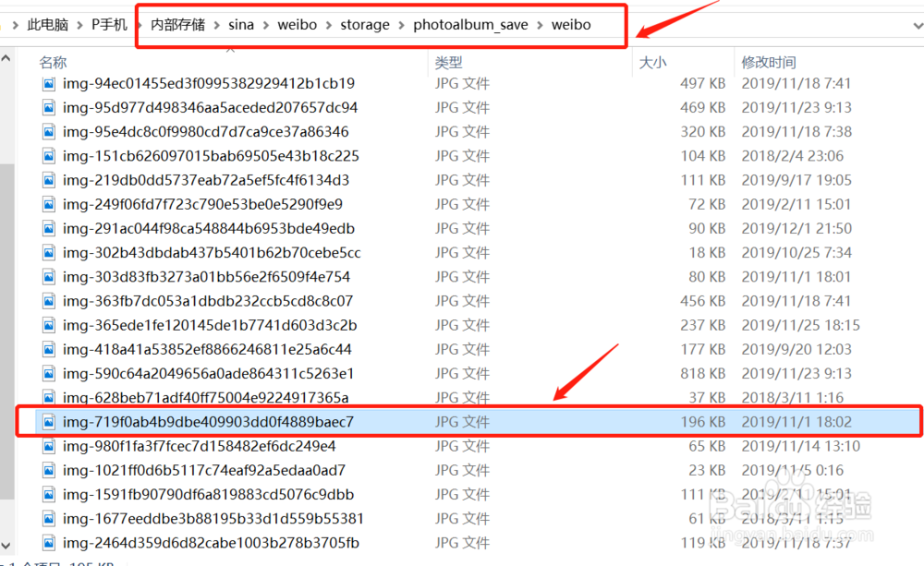Screen dimensions: 924x566
Task: Click the 2018/2/4 23:06 modified date
Action: click(x=793, y=156)
